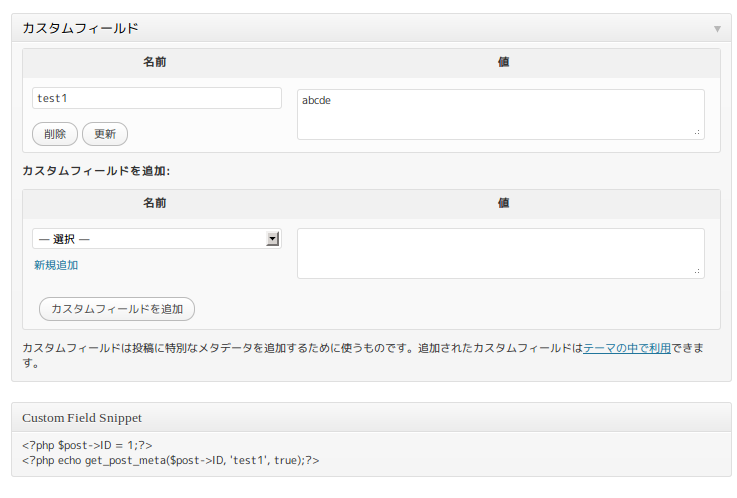Click the 名前 column header above test1
The image size is (737, 498).
point(154,62)
